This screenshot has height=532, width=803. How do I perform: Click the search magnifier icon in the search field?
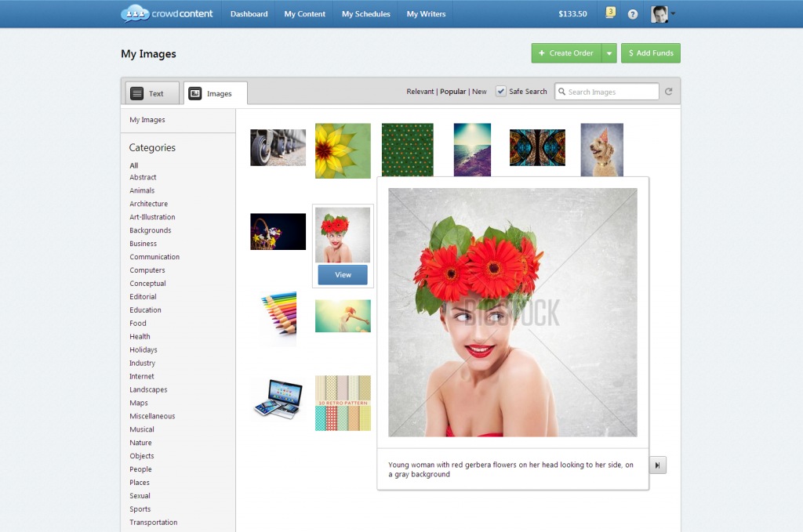coord(561,92)
